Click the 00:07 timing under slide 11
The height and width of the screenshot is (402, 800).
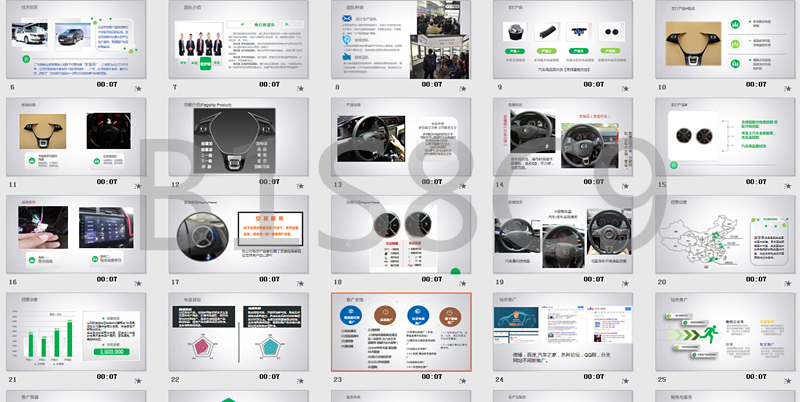coord(107,182)
